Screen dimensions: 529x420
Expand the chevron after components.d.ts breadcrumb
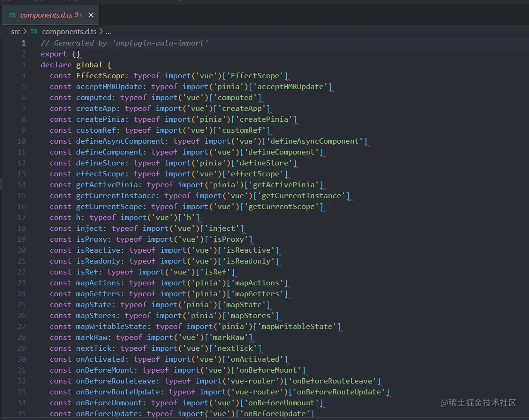[101, 31]
